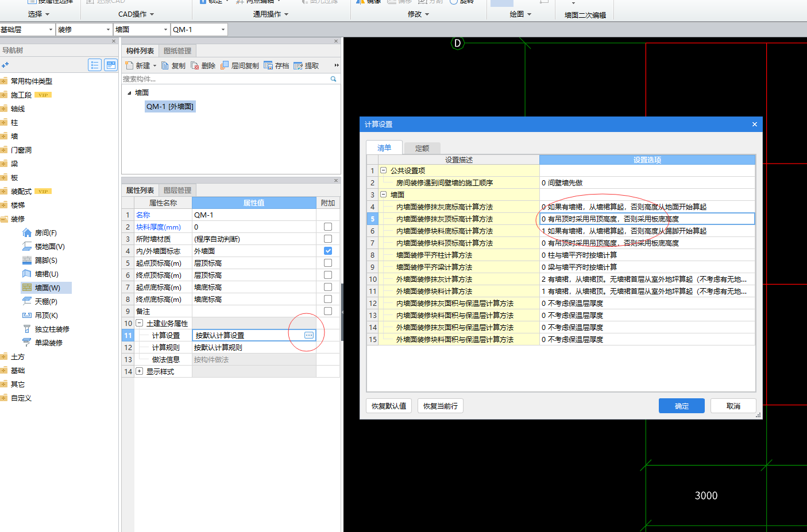
Task: Open 修改 ribbon group menu
Action: coord(418,14)
